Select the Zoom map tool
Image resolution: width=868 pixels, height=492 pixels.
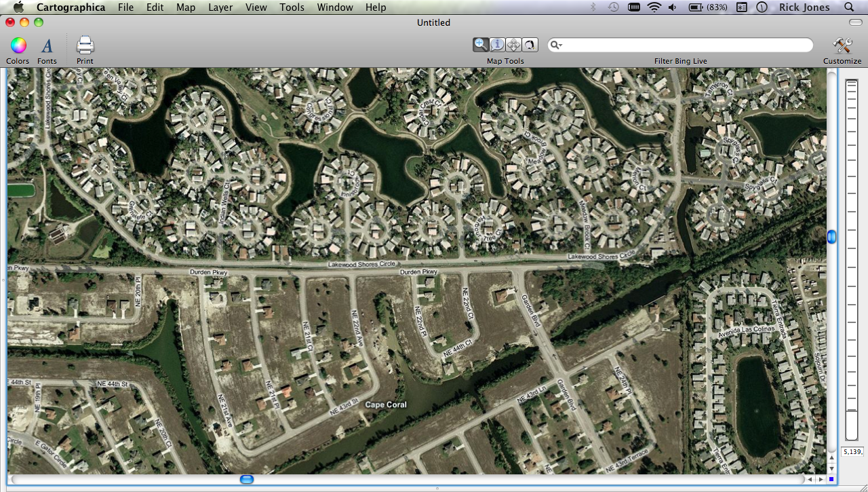coord(481,45)
